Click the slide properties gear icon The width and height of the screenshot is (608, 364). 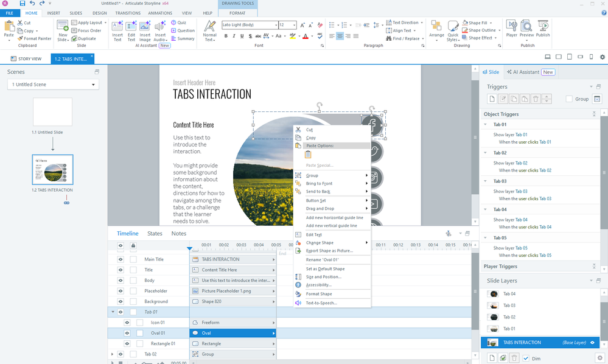[x=600, y=358]
